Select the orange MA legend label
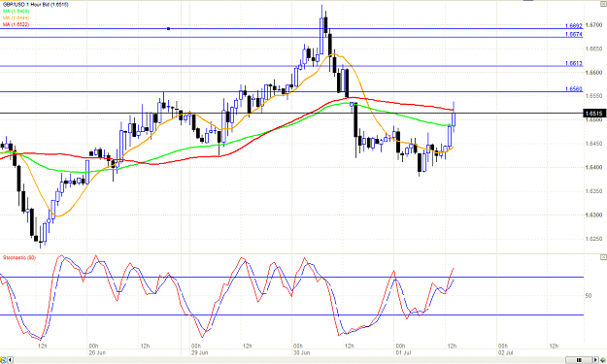The height and width of the screenshot is (364, 607). point(16,17)
